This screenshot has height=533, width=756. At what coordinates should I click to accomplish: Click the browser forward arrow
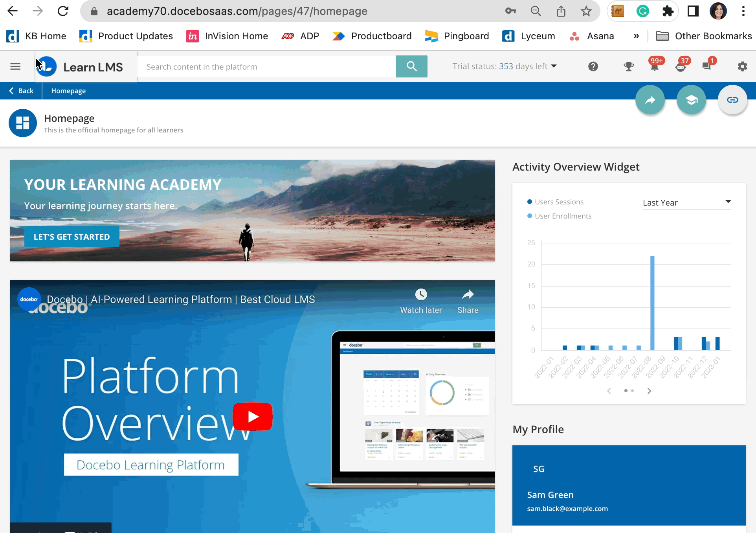click(38, 11)
